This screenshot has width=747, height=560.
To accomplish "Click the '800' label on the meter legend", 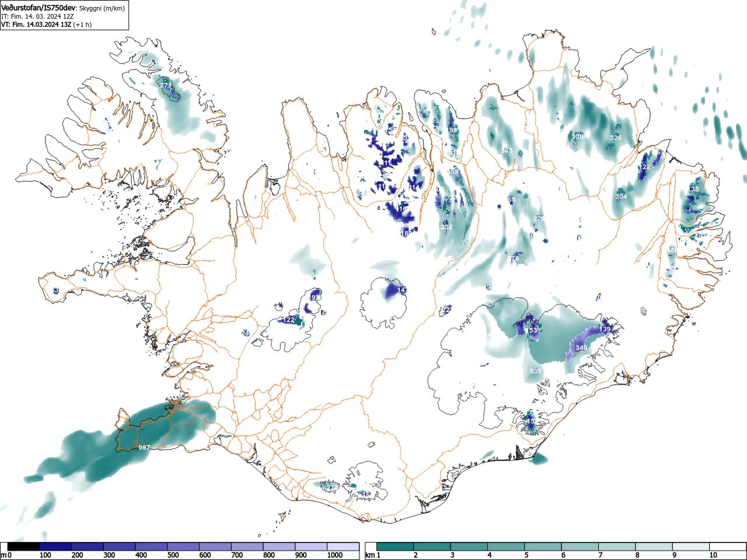I will (x=269, y=555).
